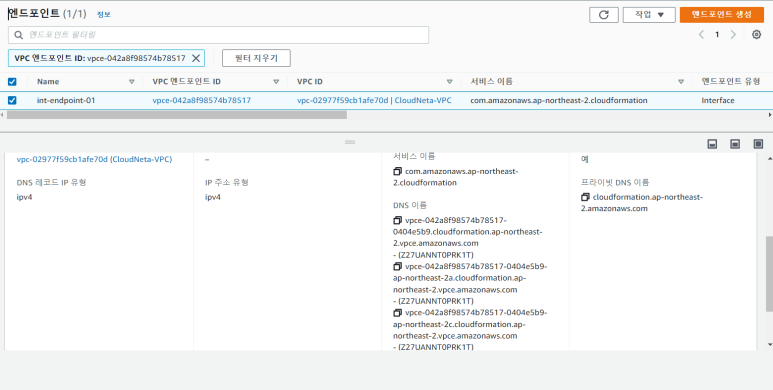Click the details panel scroll-up arrow
The image size is (773, 390).
770,158
